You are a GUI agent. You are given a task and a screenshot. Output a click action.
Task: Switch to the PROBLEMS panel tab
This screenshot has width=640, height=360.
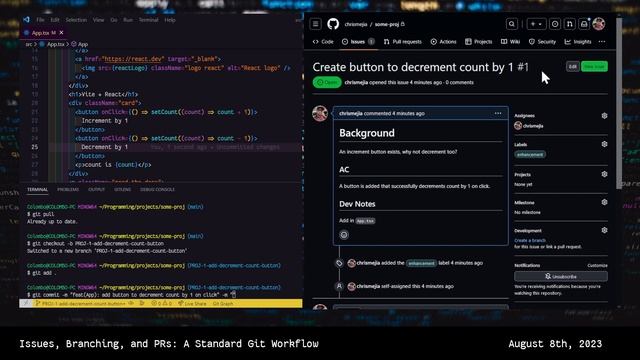click(x=68, y=189)
